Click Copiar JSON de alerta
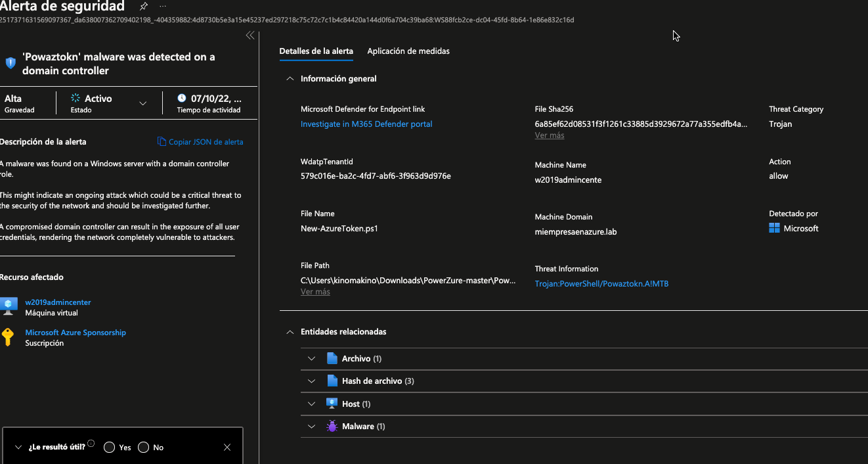The width and height of the screenshot is (868, 464). coord(200,142)
